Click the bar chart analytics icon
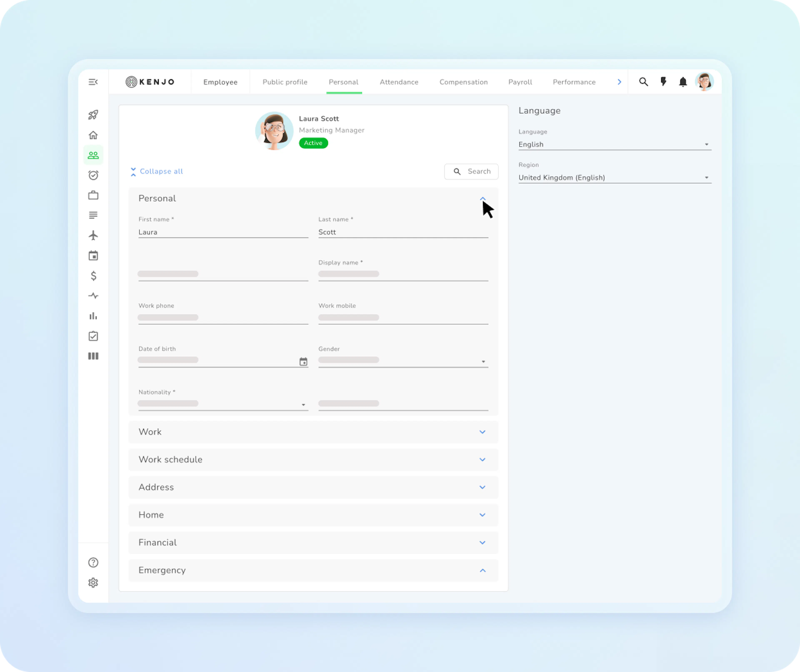 tap(93, 316)
